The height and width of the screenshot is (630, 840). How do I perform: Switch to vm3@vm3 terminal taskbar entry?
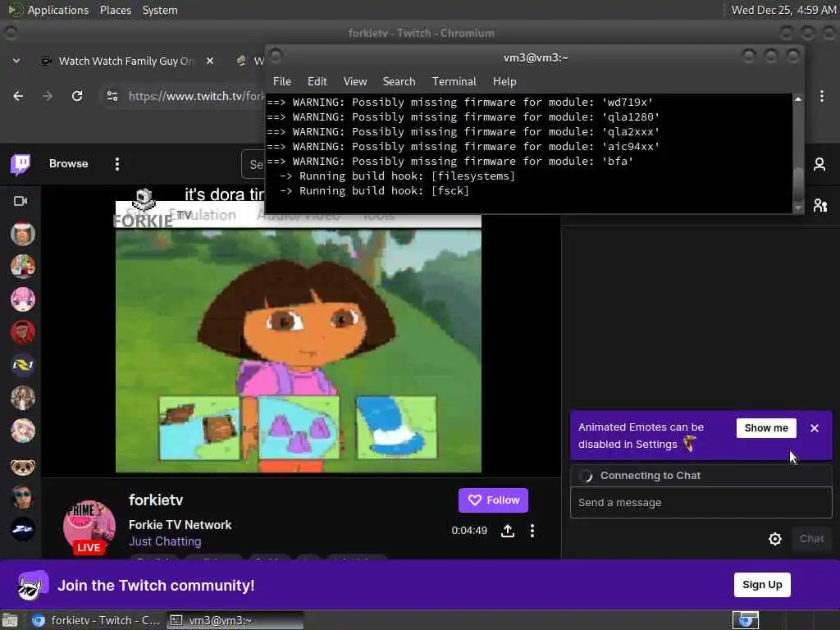[x=235, y=620]
